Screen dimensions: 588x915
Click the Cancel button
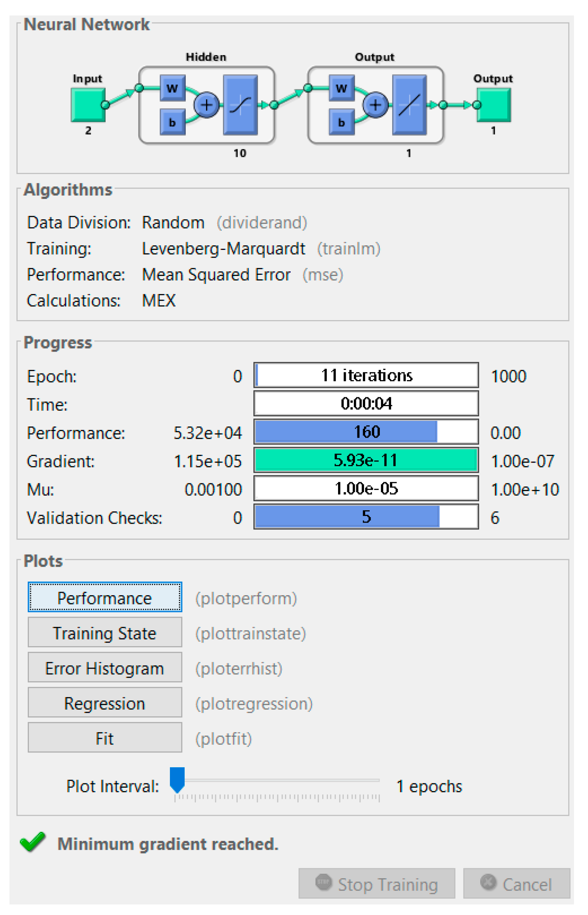[517, 884]
